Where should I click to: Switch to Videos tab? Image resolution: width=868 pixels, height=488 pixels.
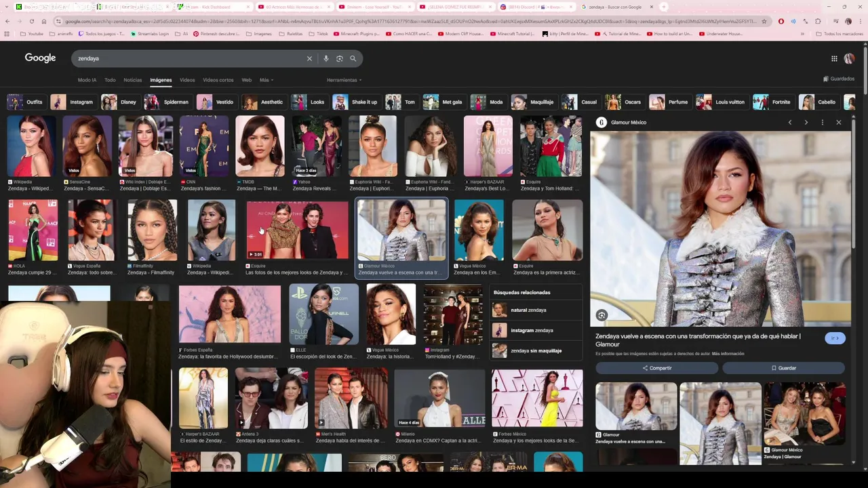[187, 80]
